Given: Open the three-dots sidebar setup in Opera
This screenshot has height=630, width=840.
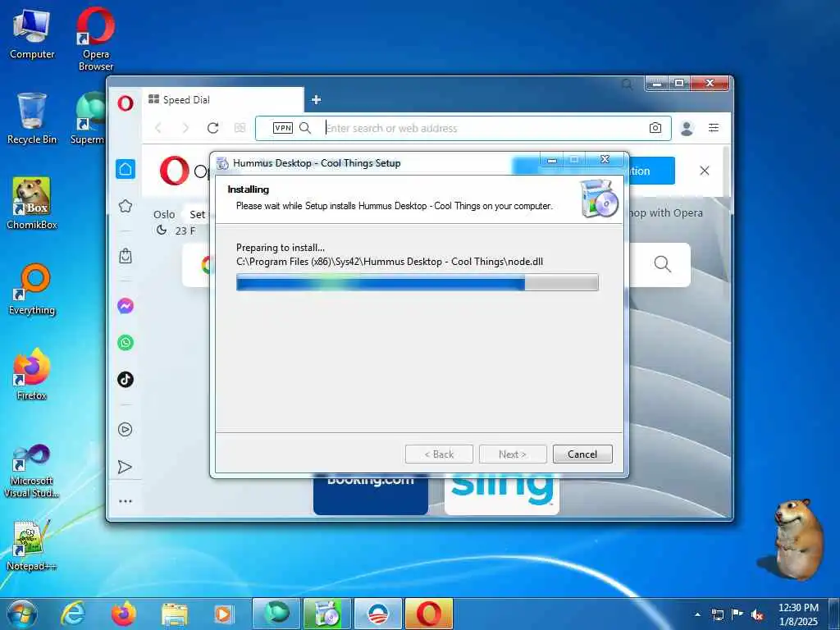Looking at the screenshot, I should coord(126,501).
